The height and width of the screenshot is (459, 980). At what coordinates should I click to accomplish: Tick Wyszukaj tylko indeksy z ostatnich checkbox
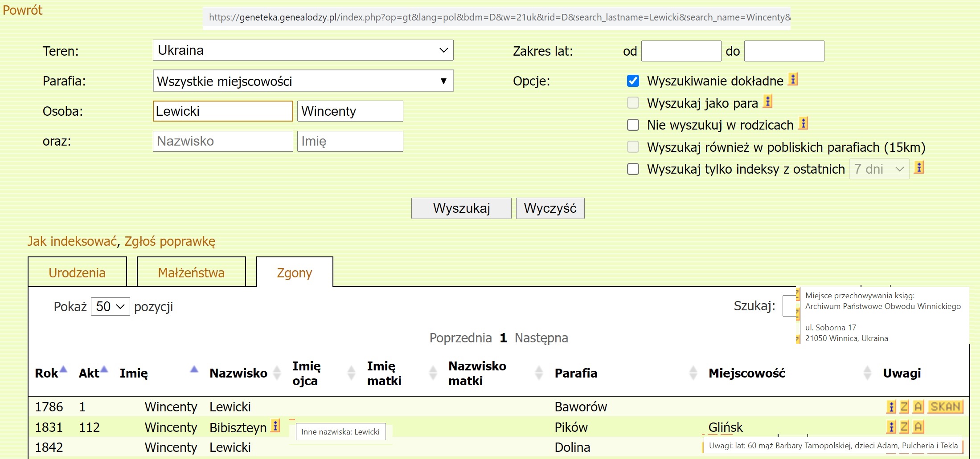point(633,169)
